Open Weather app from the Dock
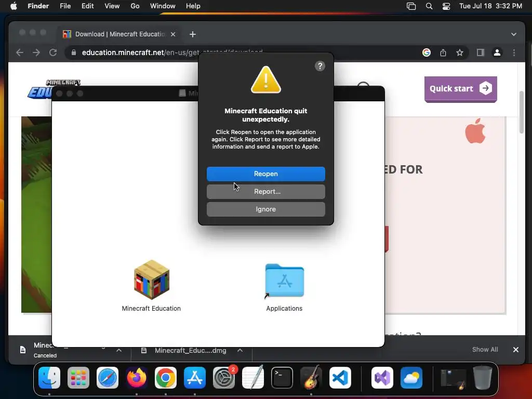Screen dimensions: 532x399 pyautogui.click(x=411, y=377)
